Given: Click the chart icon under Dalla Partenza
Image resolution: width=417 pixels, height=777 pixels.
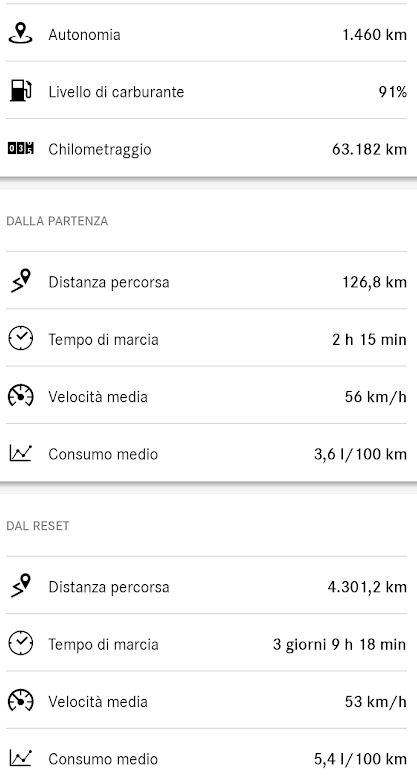Looking at the screenshot, I should [20, 453].
